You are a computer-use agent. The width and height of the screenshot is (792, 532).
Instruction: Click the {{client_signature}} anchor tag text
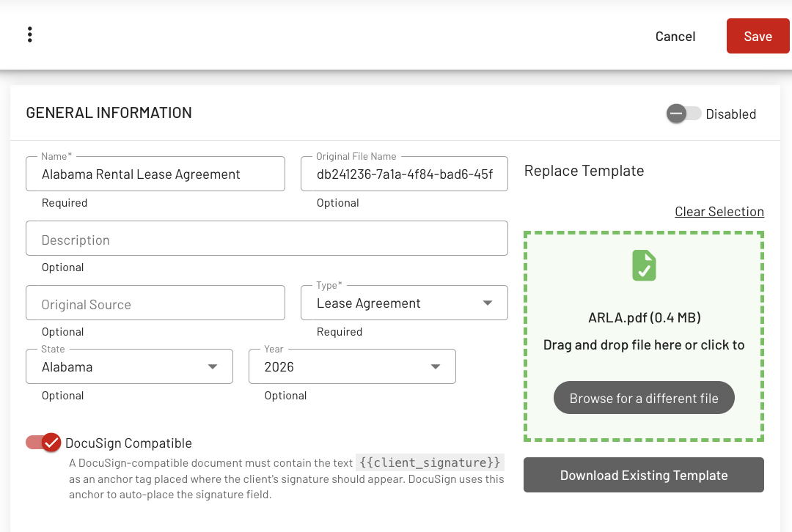click(x=430, y=462)
